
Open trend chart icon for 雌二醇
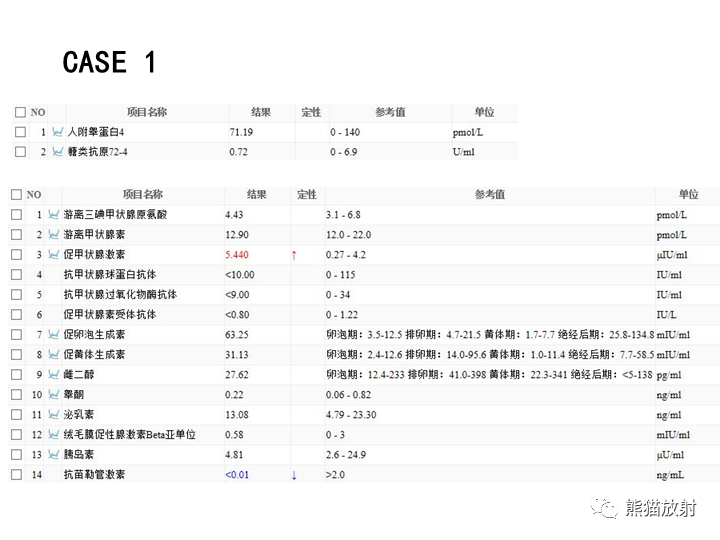tap(54, 374)
